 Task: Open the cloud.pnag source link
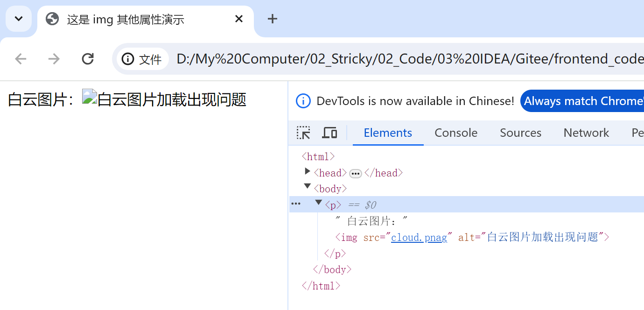tap(418, 237)
